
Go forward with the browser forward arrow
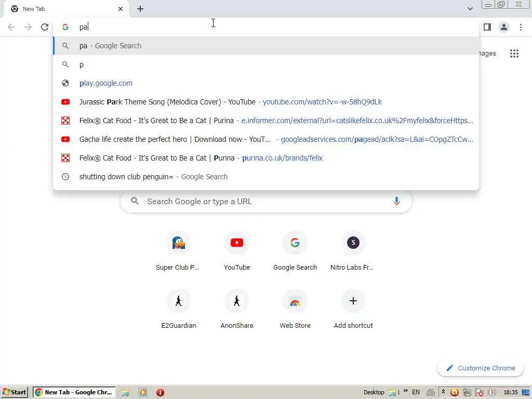(x=28, y=27)
